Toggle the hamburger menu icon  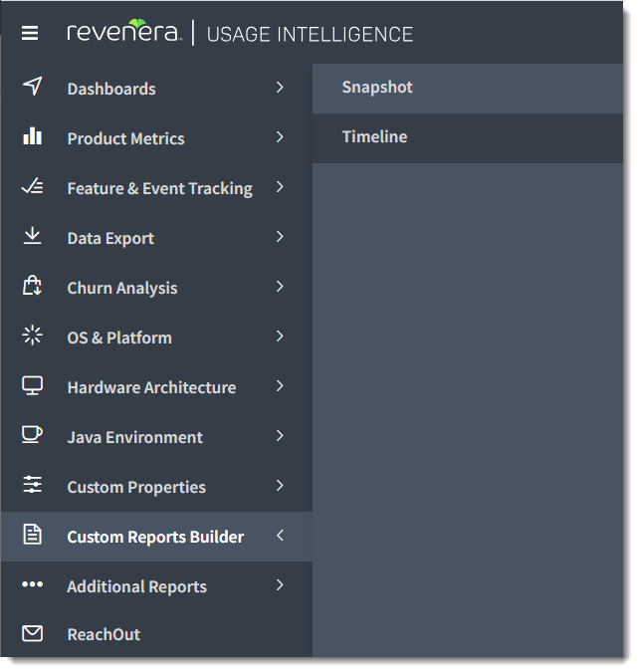coord(30,33)
